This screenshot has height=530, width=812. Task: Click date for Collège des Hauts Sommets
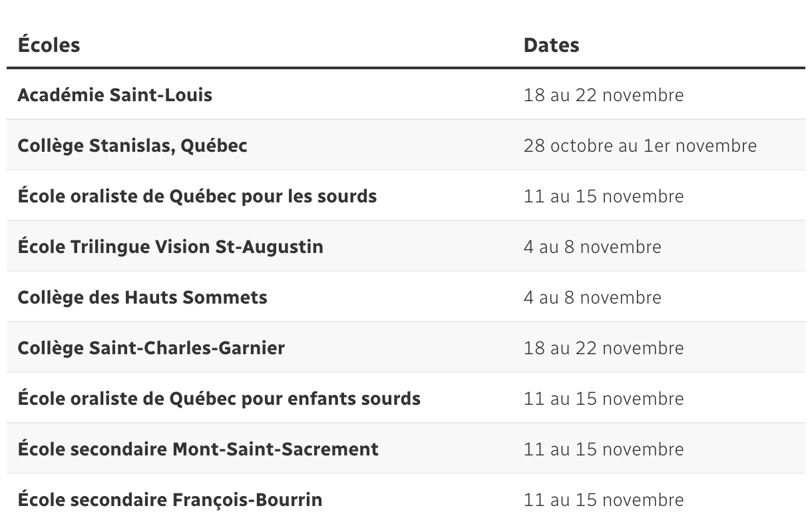point(592,298)
